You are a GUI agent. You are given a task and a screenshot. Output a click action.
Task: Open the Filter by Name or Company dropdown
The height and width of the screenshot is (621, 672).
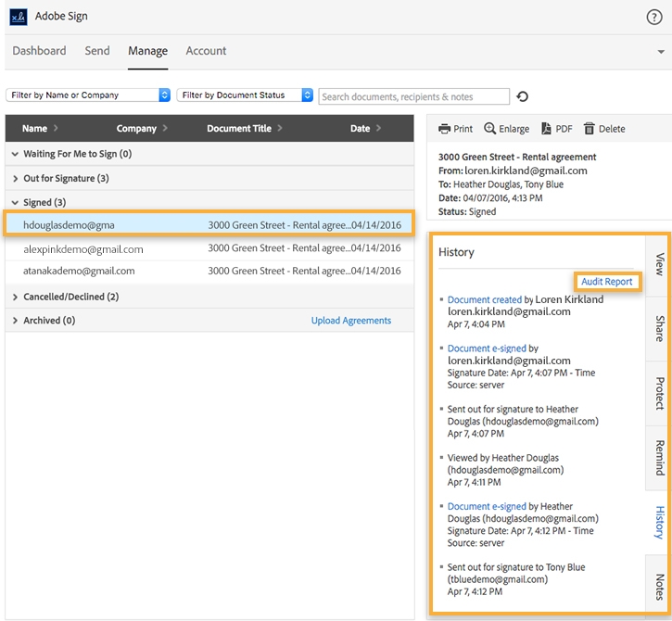[88, 95]
